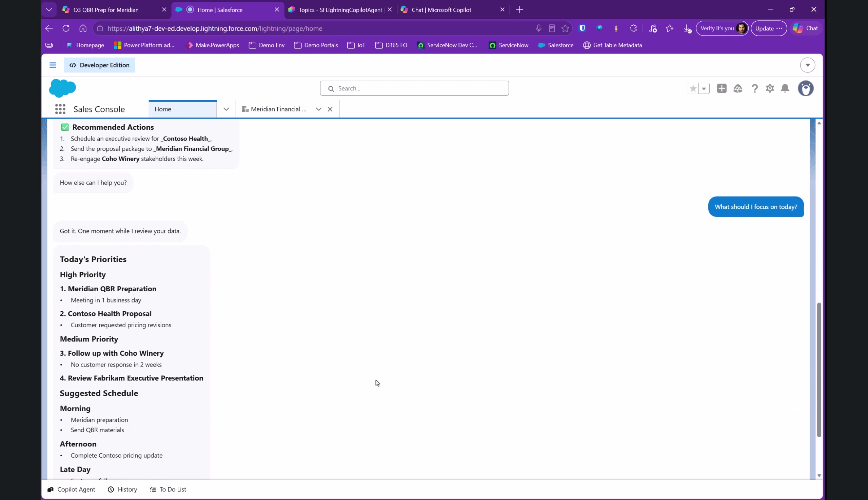This screenshot has height=500, width=868.
Task: Click the browser Update button
Action: click(x=768, y=28)
